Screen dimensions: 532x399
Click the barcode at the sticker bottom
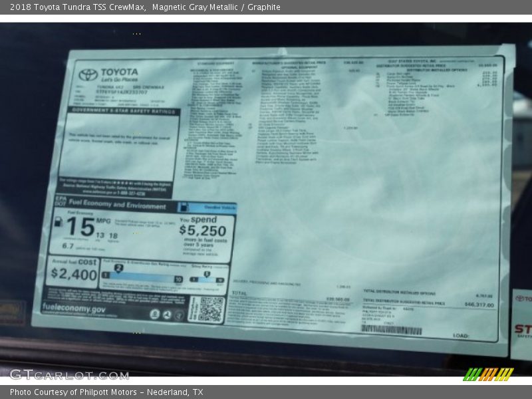click(x=391, y=329)
